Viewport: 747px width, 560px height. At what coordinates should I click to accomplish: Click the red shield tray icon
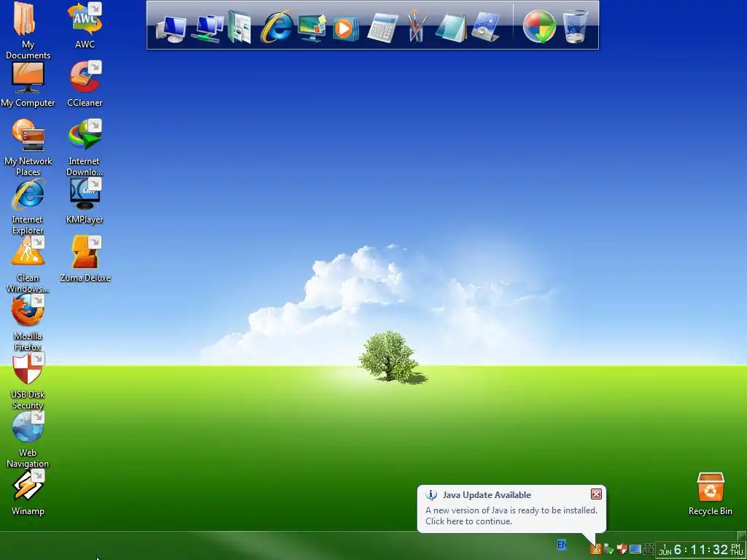point(622,549)
